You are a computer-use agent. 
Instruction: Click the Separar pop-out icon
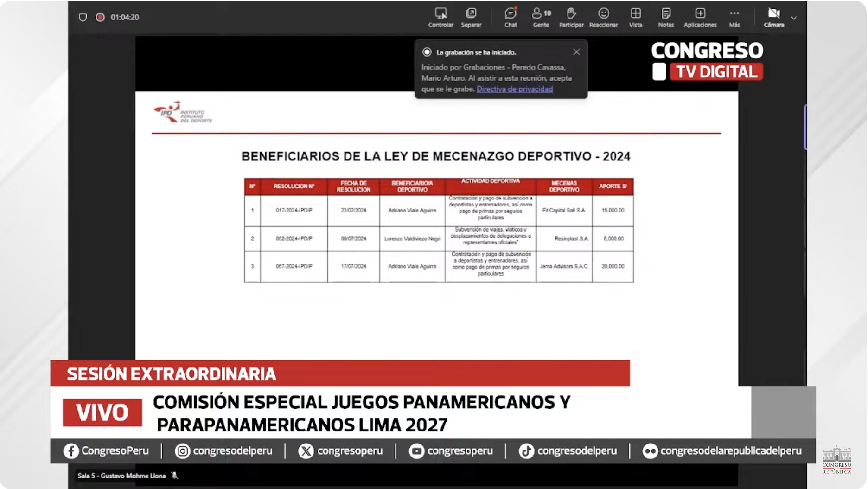[471, 18]
